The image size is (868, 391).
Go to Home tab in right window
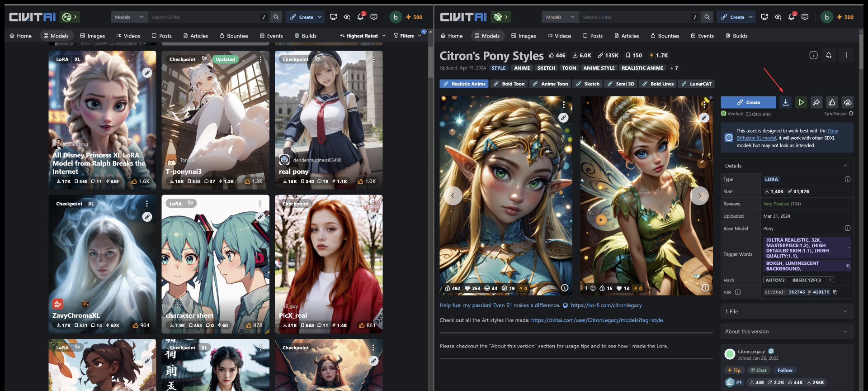452,36
